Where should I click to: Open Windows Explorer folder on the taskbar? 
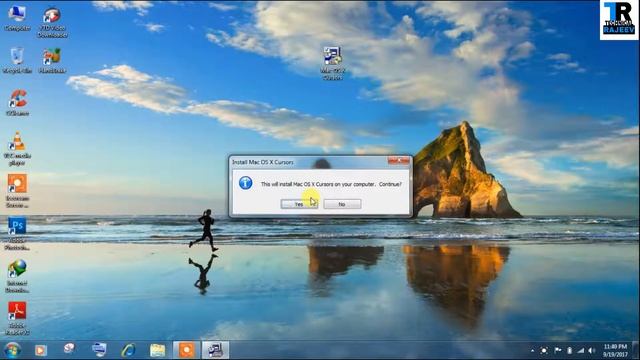[x=157, y=350]
